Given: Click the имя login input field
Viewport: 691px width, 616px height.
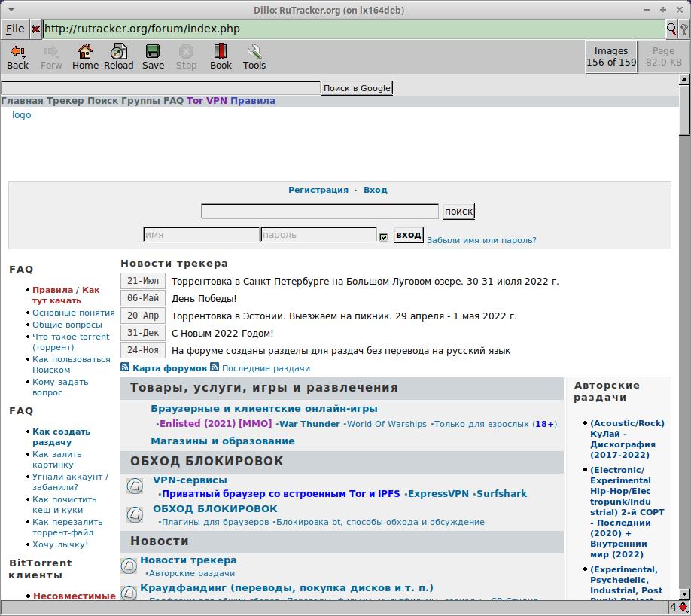Looking at the screenshot, I should pos(200,234).
